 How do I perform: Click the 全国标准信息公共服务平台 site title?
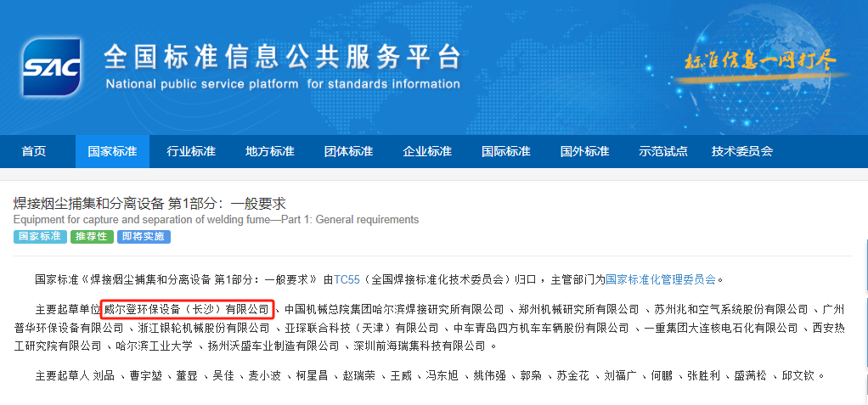(282, 58)
